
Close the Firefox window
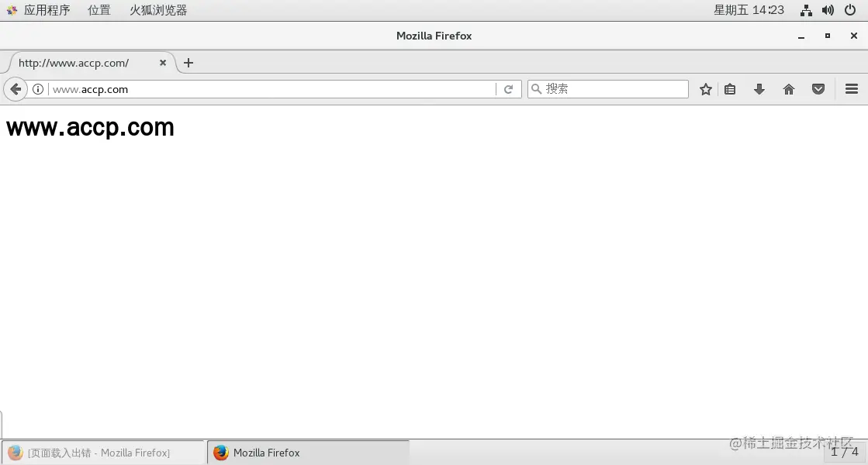click(853, 36)
